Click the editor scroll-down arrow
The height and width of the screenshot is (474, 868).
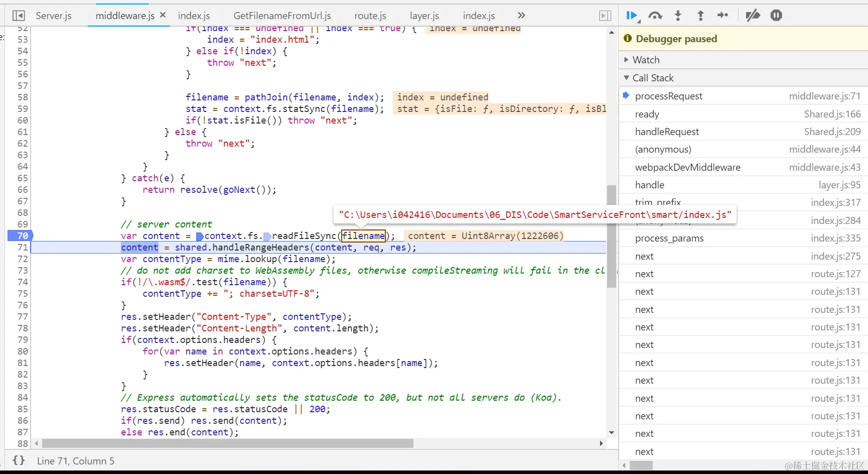(611, 432)
